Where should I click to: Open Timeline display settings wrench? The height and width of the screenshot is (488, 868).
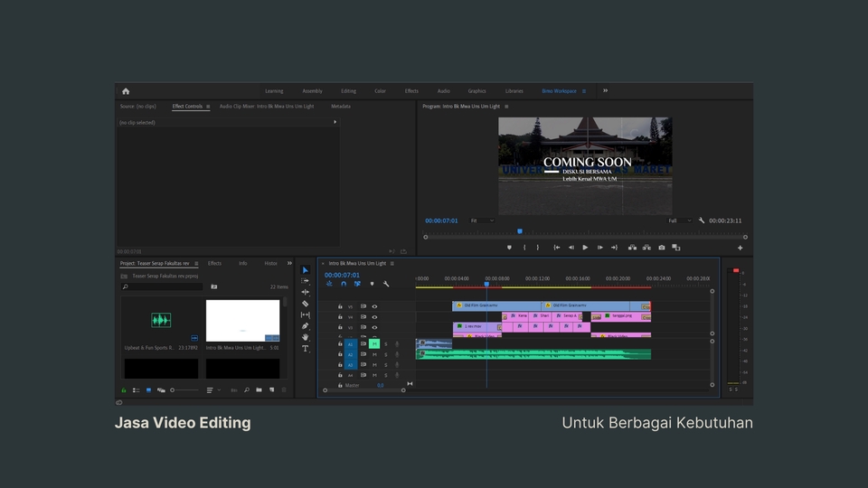[386, 284]
